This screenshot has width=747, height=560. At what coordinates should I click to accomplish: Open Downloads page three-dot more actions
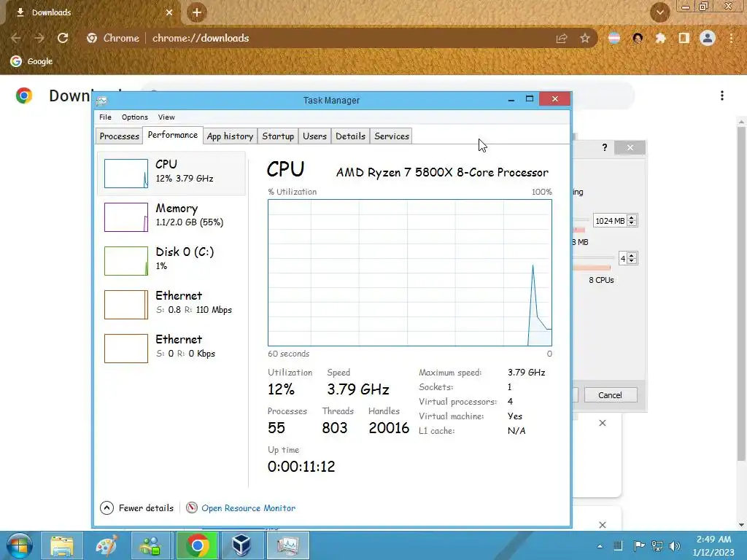(722, 96)
